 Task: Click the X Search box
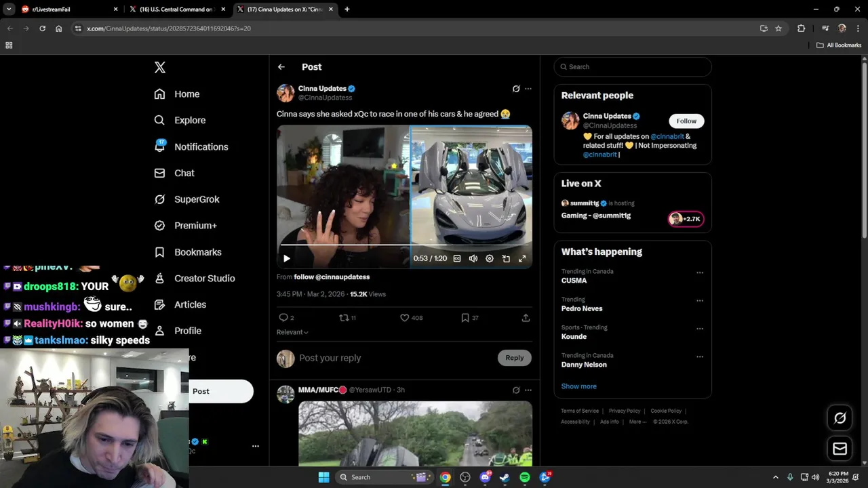[633, 67]
